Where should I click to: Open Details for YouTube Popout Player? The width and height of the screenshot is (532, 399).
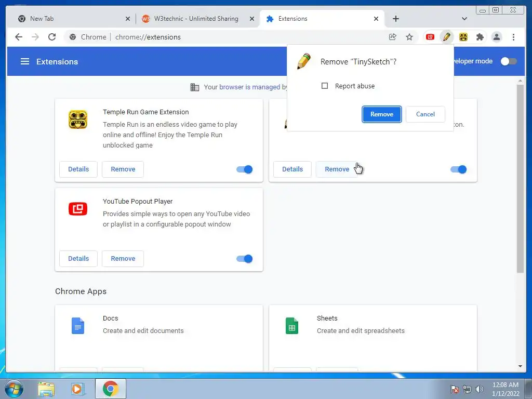coord(78,259)
